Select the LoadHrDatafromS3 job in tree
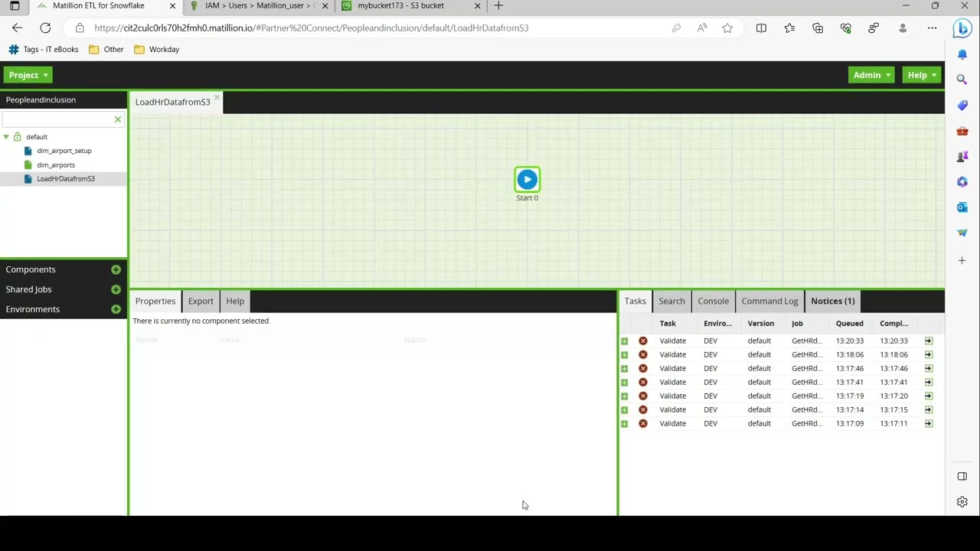 [65, 179]
